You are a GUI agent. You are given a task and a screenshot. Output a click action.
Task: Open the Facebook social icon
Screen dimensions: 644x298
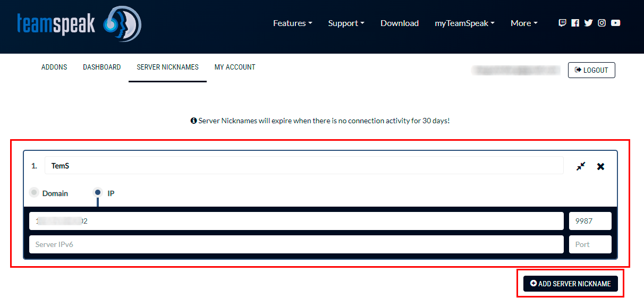[x=575, y=23]
